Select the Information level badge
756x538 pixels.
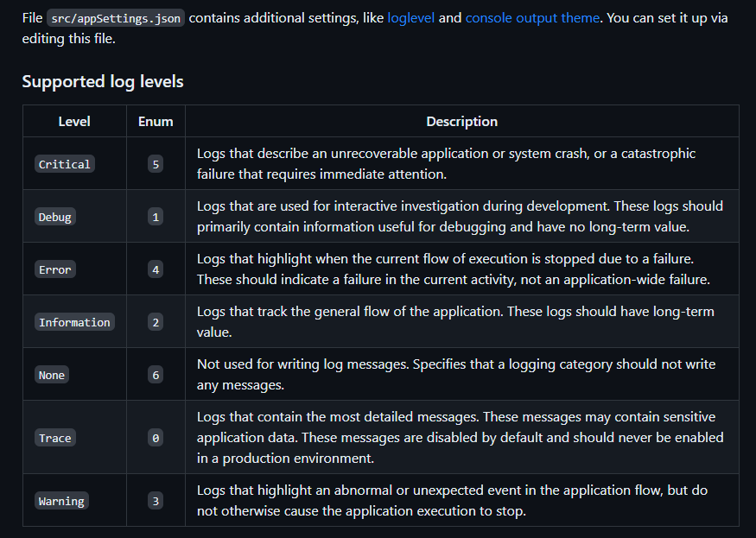[74, 322]
